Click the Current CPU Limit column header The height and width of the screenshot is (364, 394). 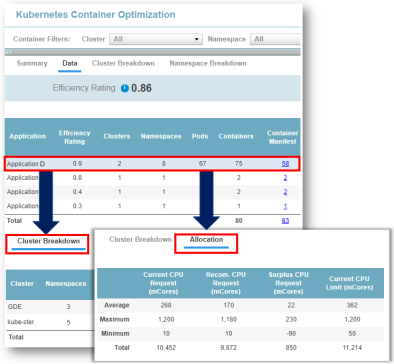point(349,283)
